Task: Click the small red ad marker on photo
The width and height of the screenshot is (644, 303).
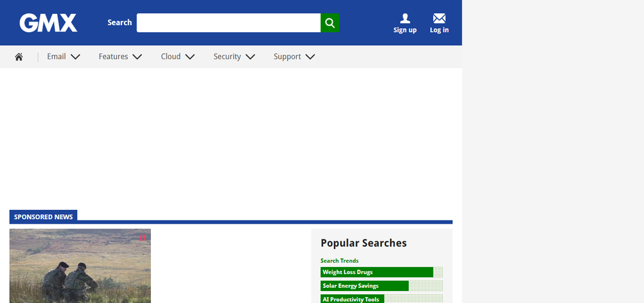Action: click(x=143, y=237)
